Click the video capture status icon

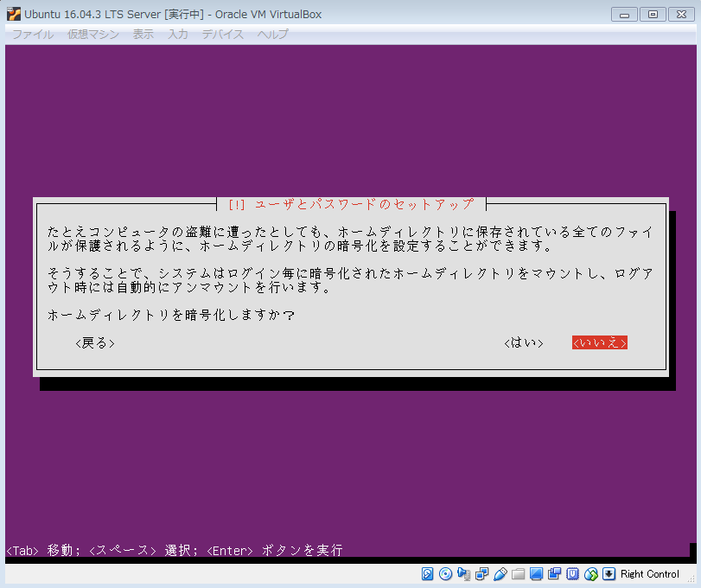pos(555,574)
